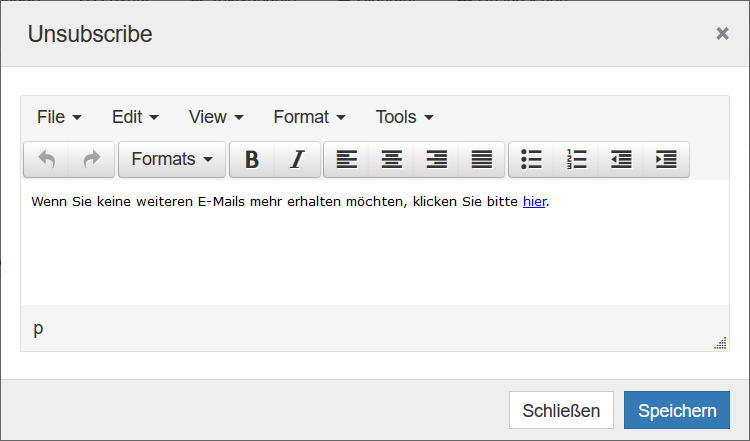Click the redo arrow icon
This screenshot has height=441, width=750.
(x=91, y=159)
